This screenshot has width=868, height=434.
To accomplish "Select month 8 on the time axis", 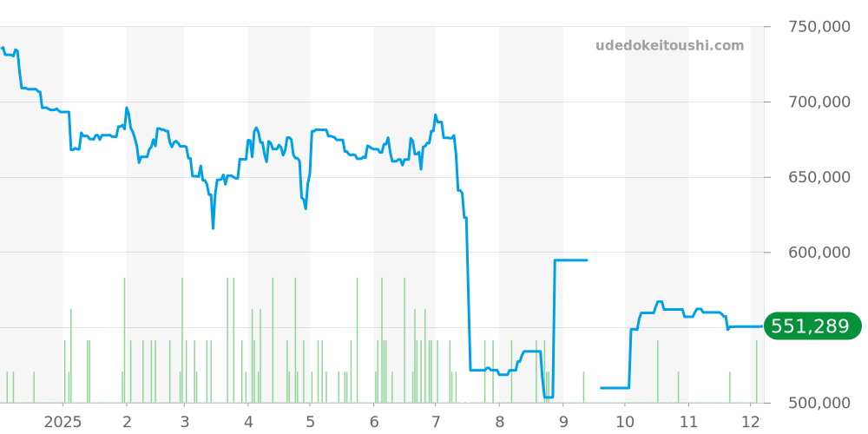I will click(499, 422).
